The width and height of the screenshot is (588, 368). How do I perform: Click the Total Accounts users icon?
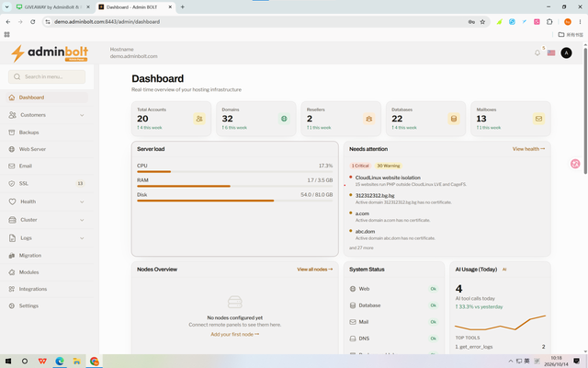[199, 119]
